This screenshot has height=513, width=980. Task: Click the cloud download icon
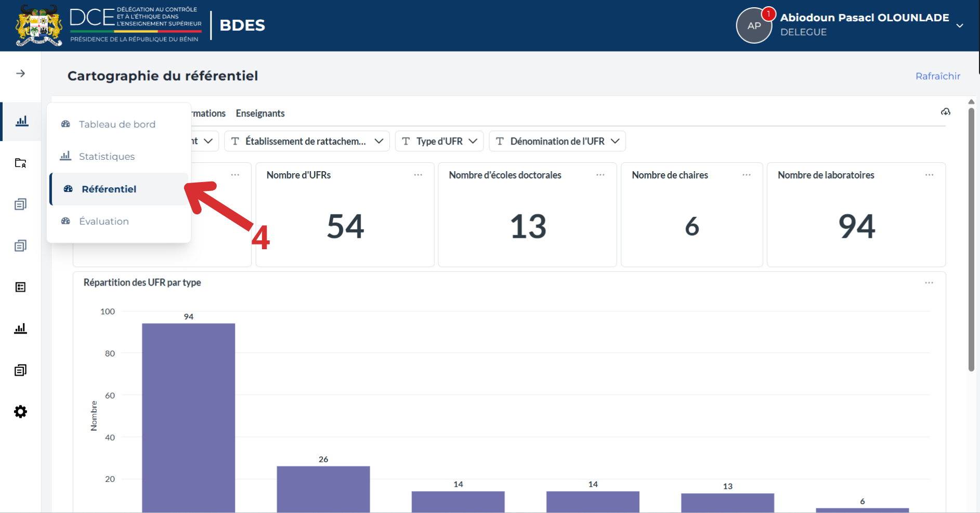(x=946, y=112)
